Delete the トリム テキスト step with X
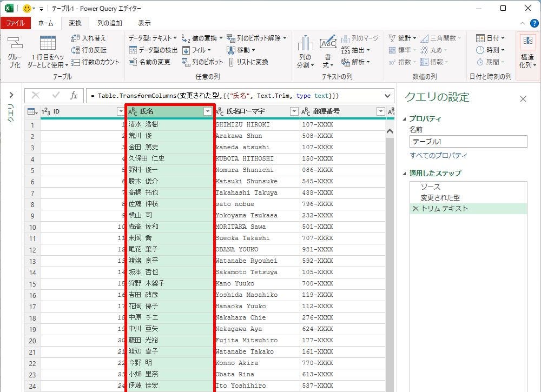This screenshot has height=392, width=541. point(415,209)
